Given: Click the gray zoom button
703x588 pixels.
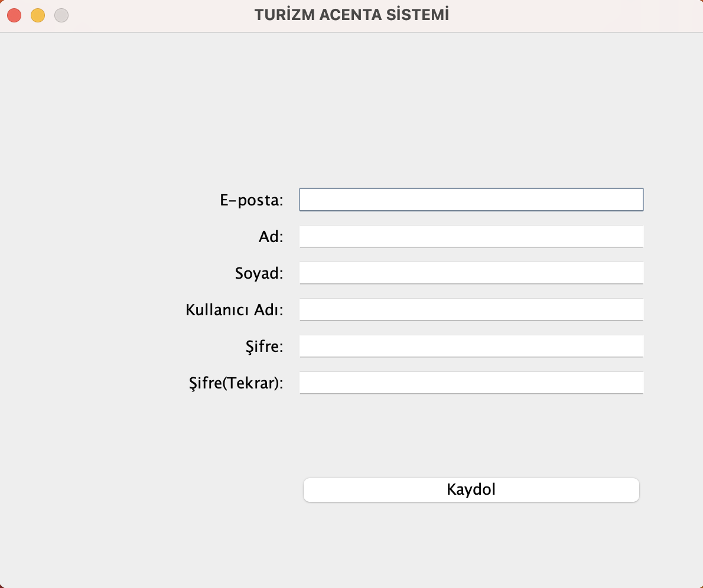Looking at the screenshot, I should pos(61,15).
